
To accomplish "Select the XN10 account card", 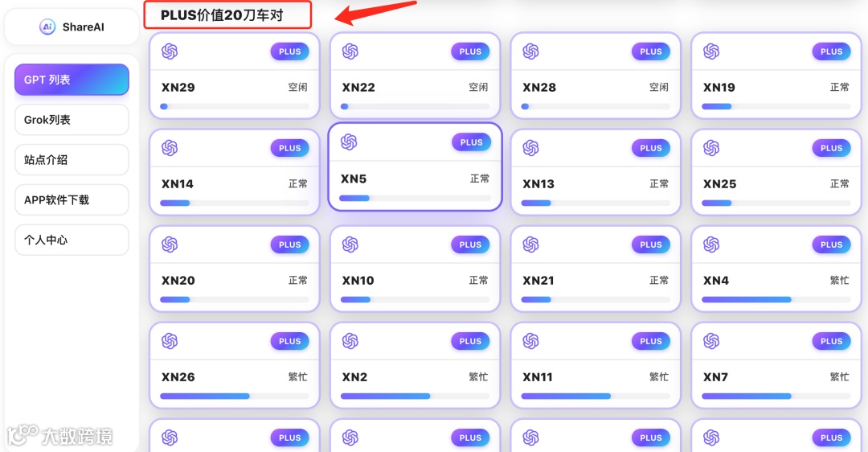I will (x=415, y=269).
